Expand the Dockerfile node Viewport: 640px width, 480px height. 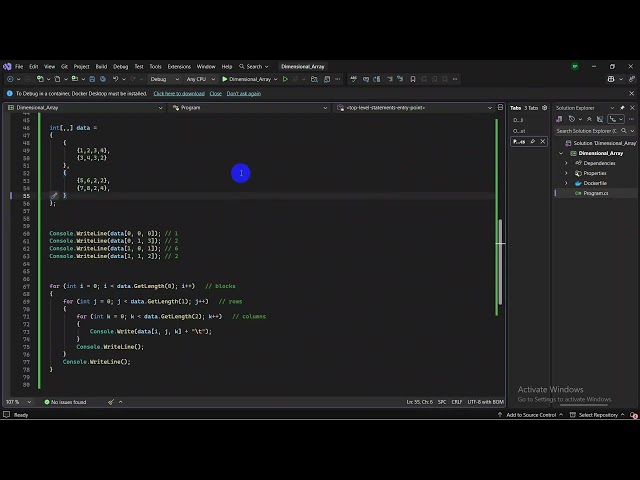[566, 183]
